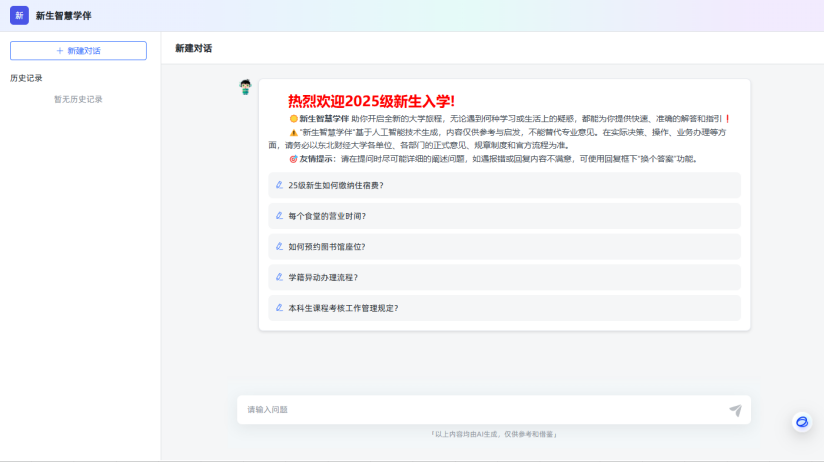The width and height of the screenshot is (824, 462).
Task: Click the smiley emoji before 新生智慧学伴
Action: pos(293,119)
